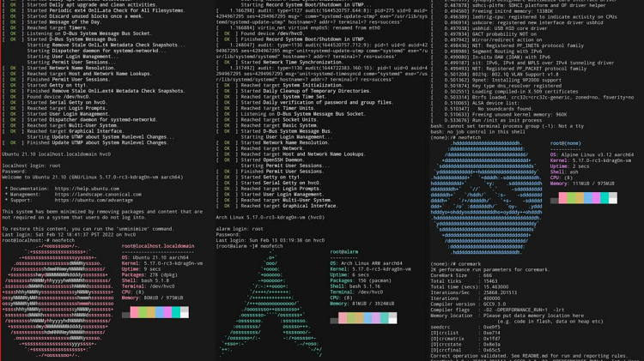644x361 pixels.
Task: Click the 'Memory: 80MiB / 975MiB' line
Action: pos(152,298)
